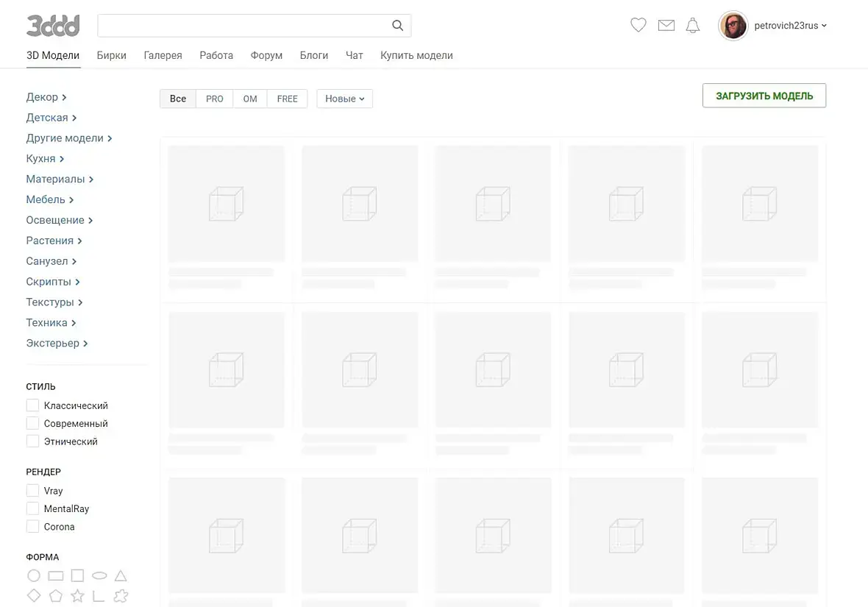Select the L-shaped form filter
The width and height of the screenshot is (868, 607).
tap(99, 596)
